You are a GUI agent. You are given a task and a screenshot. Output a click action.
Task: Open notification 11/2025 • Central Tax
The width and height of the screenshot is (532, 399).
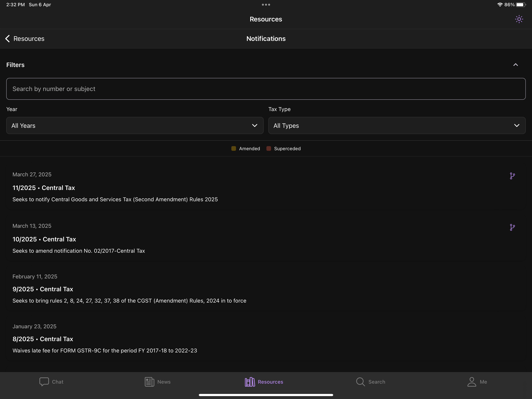(266, 187)
